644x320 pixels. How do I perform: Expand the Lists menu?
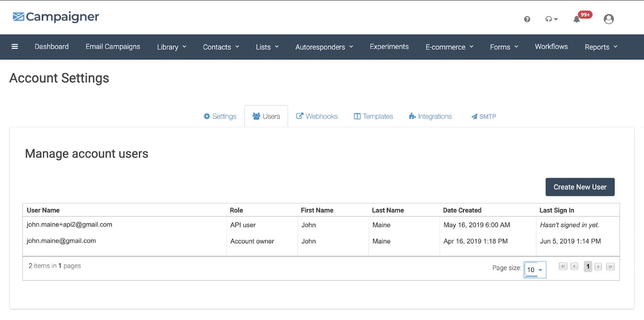point(267,47)
